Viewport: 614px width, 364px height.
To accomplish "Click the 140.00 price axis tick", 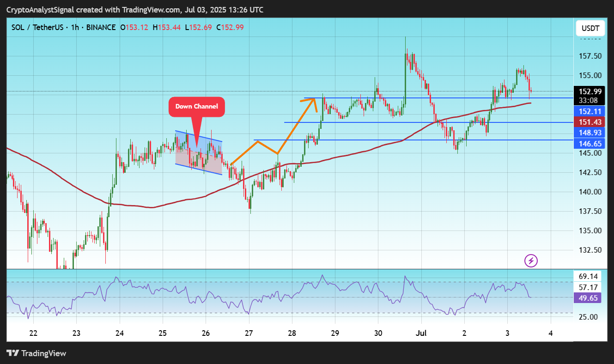I will 590,192.
